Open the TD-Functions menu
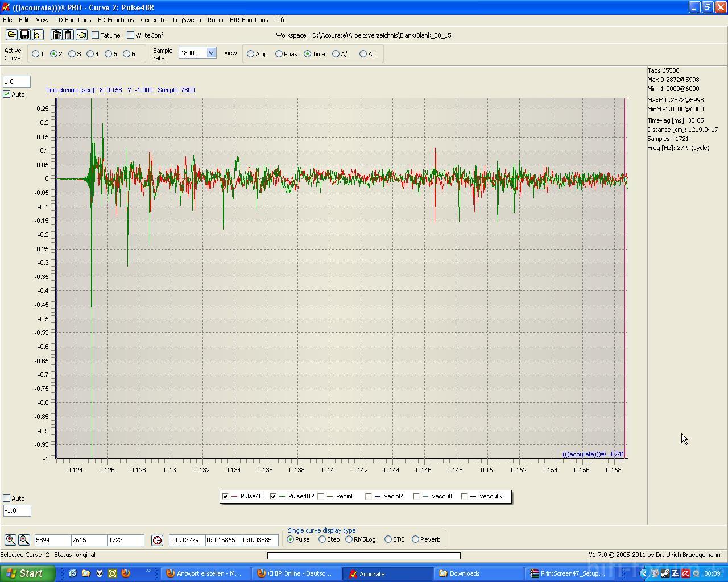 point(73,20)
